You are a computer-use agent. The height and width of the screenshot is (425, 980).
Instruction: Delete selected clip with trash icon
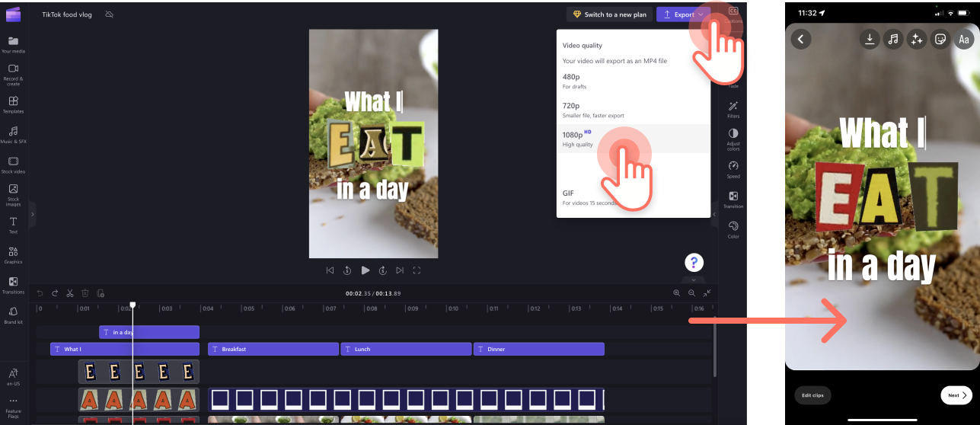click(85, 292)
